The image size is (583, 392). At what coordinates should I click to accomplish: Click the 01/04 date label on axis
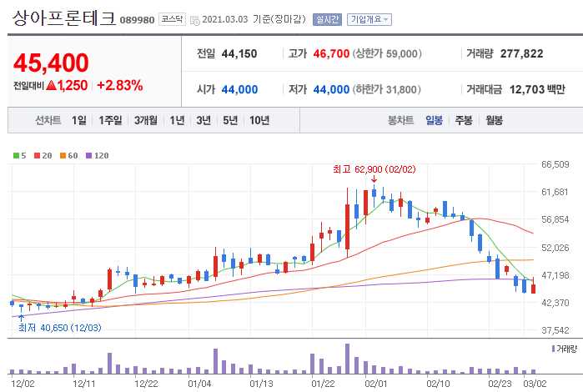point(199,384)
